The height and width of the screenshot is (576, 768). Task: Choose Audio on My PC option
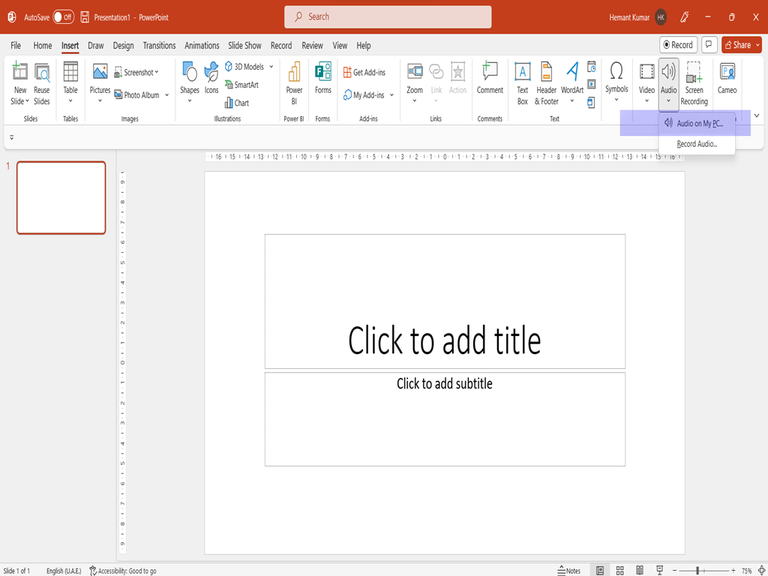coord(698,123)
